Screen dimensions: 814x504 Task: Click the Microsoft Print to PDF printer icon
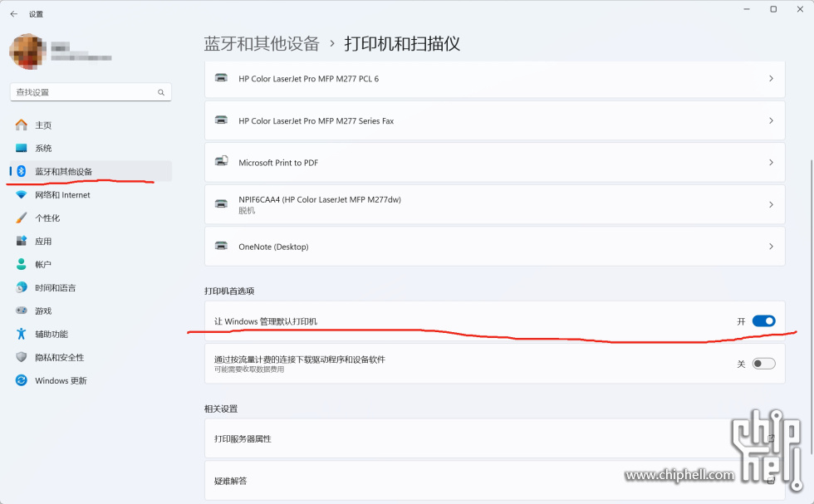(221, 161)
